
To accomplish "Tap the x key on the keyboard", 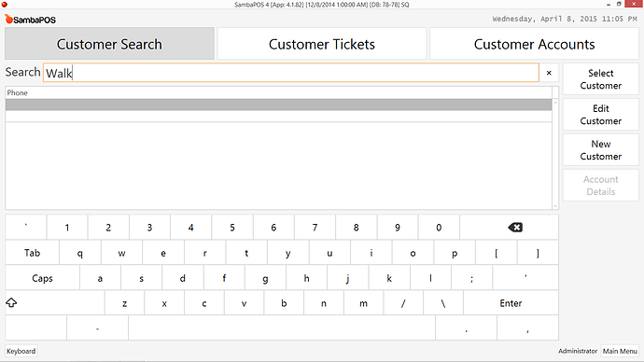I will 164,303.
